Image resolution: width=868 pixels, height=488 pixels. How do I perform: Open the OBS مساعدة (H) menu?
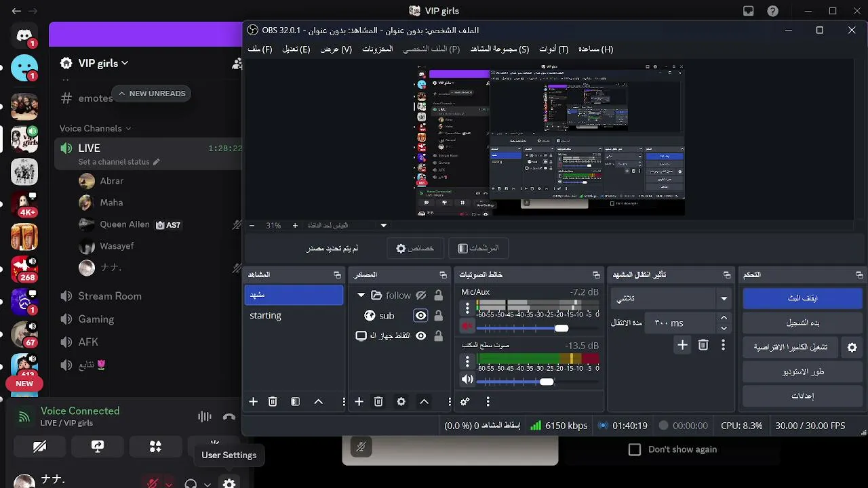[x=595, y=49]
